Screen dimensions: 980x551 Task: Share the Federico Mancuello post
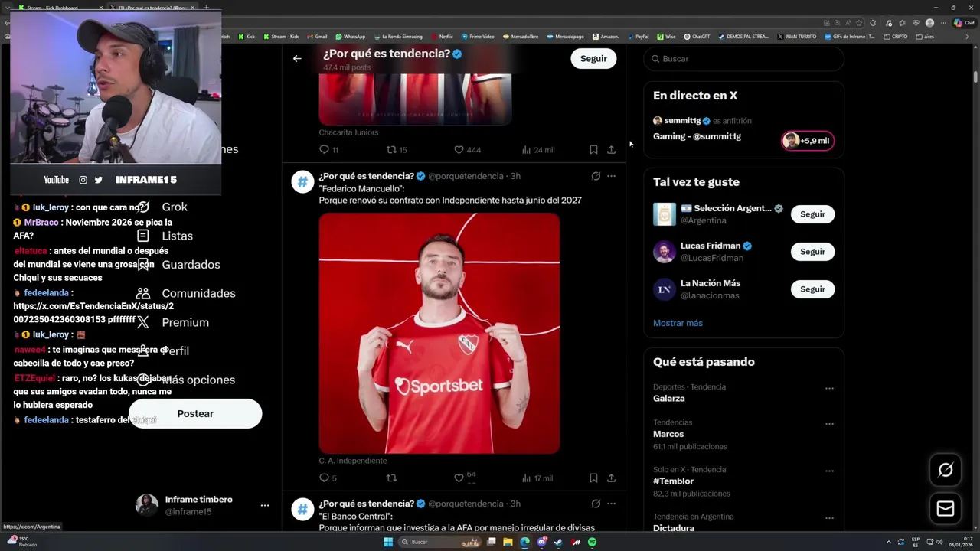click(x=611, y=478)
